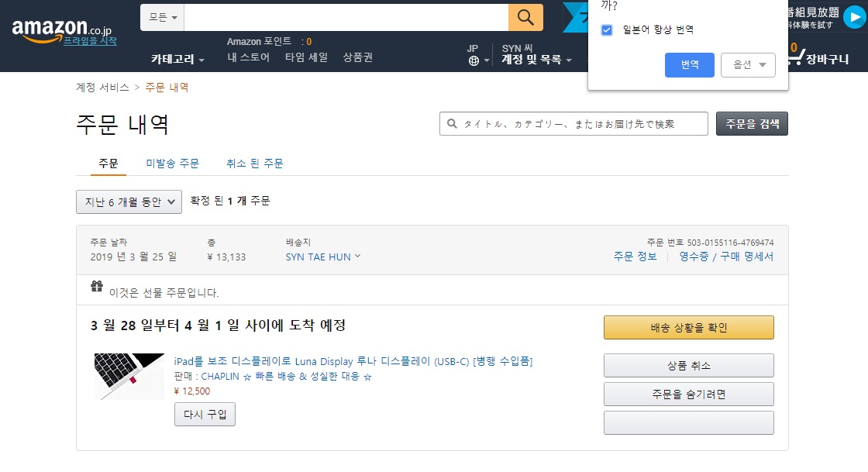Click the delivery estimate heading 3 월 28 일부터

(218, 326)
